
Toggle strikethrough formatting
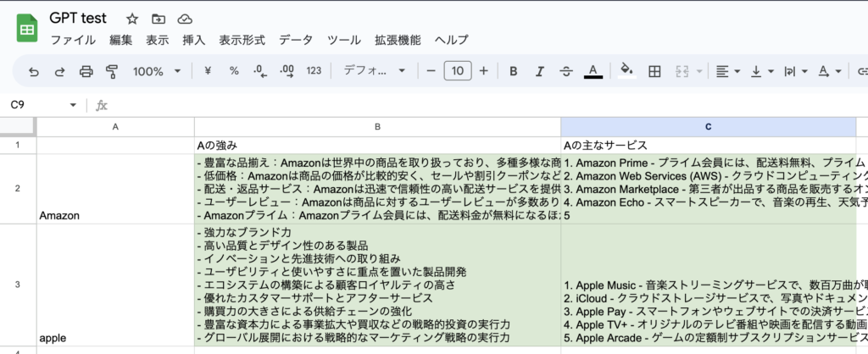565,71
